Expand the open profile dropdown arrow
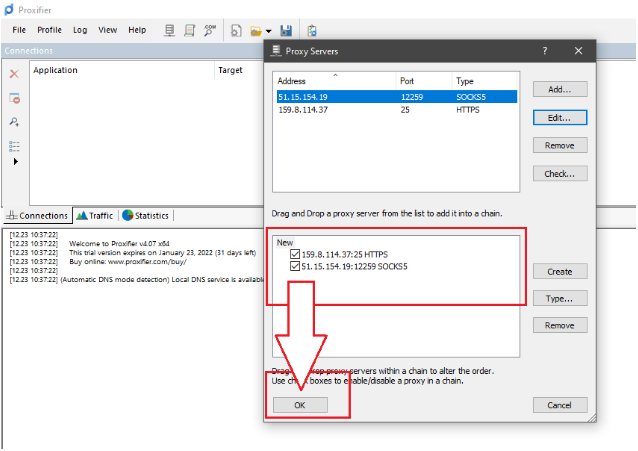The image size is (638, 451). 269,31
